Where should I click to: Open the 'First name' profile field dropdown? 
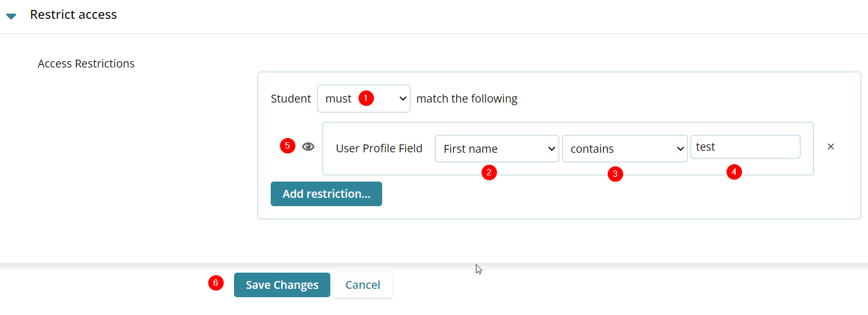click(x=497, y=149)
